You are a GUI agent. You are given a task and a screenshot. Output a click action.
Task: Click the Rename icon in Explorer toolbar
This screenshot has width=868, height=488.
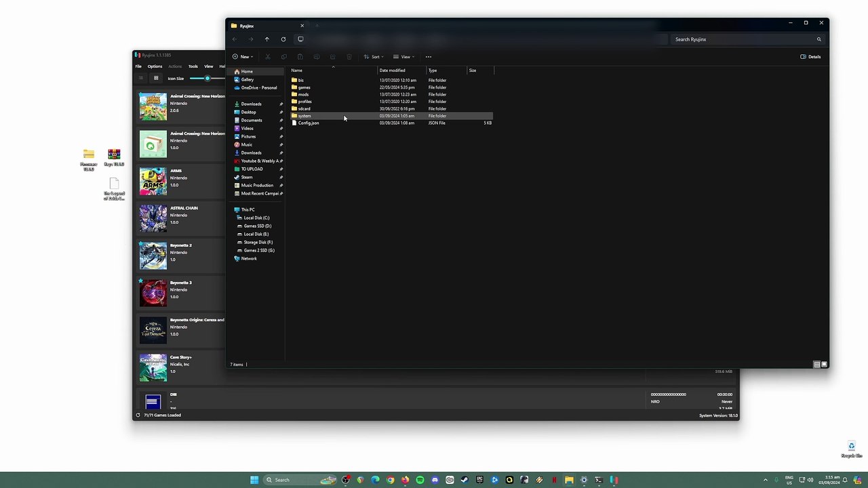tap(317, 57)
